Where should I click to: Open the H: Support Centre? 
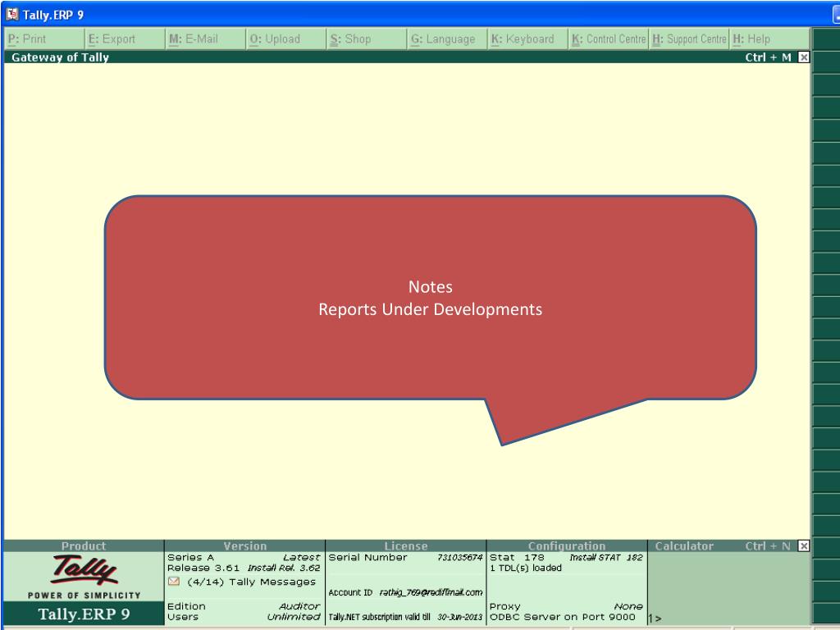pos(689,39)
